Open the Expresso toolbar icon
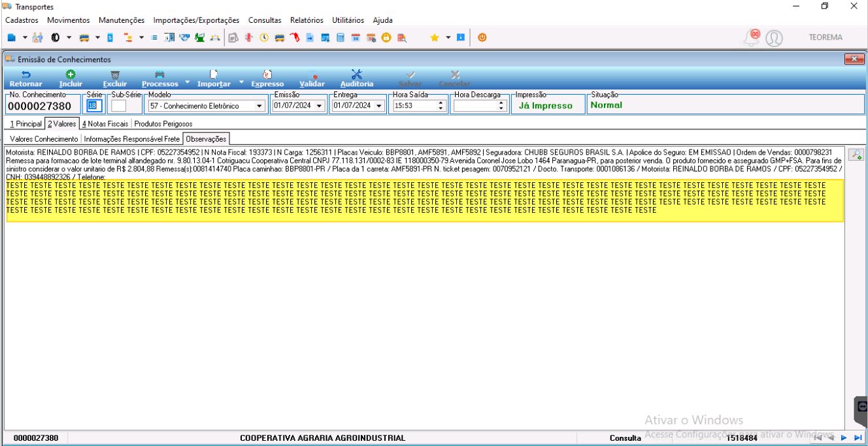Screen dimensions: 868x446 (x=267, y=78)
